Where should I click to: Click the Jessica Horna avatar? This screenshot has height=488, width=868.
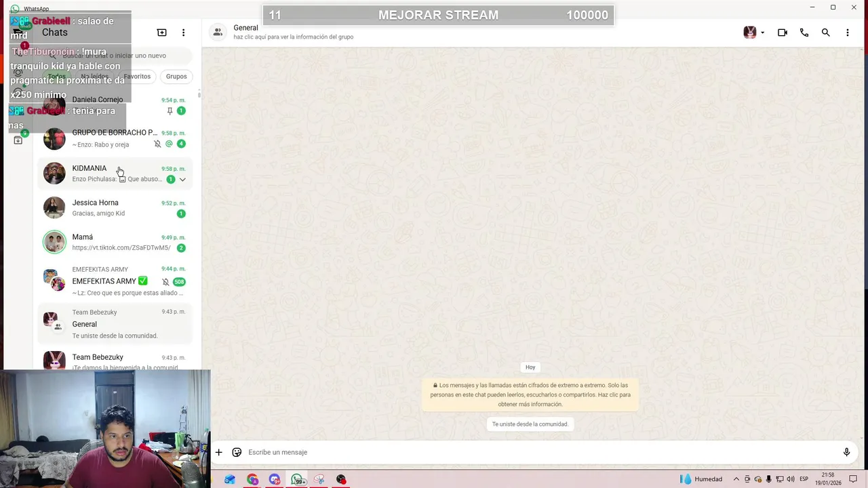[x=54, y=208]
